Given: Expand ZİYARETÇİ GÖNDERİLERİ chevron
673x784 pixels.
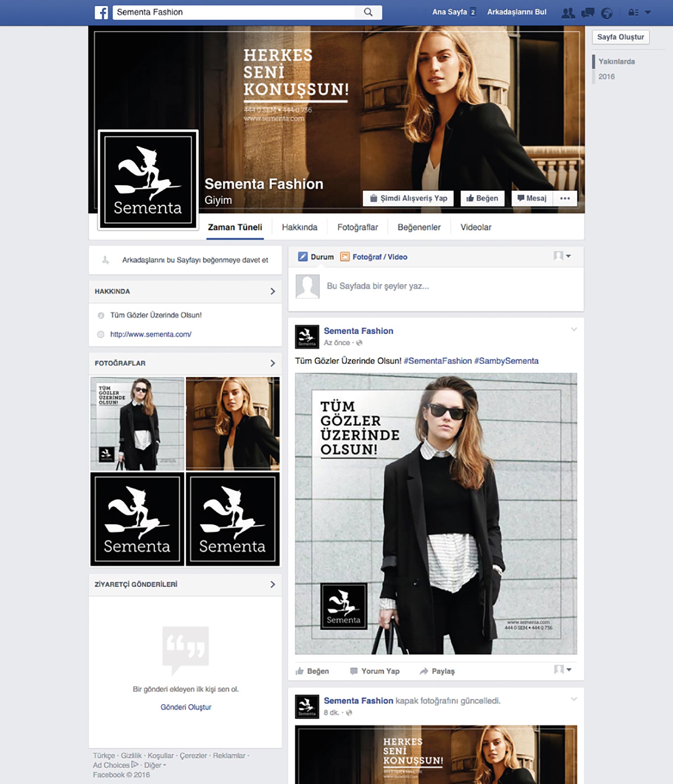Looking at the screenshot, I should 273,585.
